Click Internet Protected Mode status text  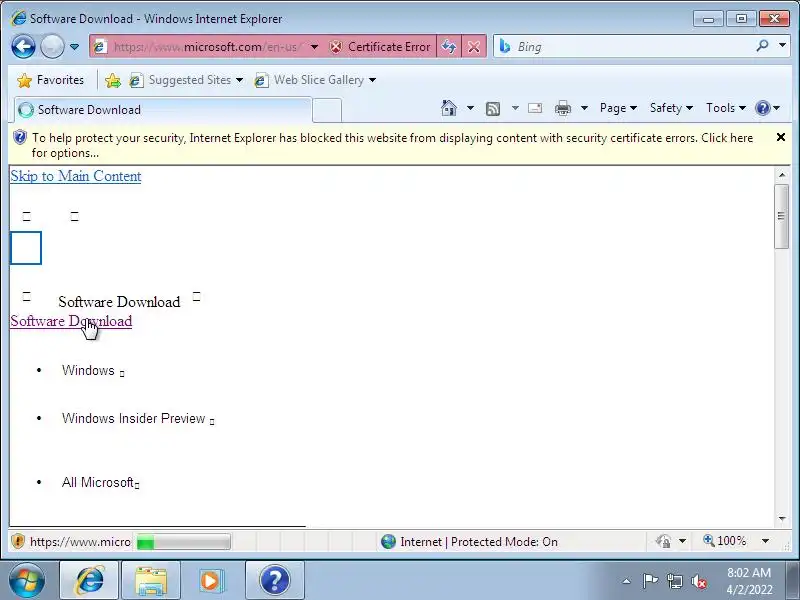click(x=479, y=542)
